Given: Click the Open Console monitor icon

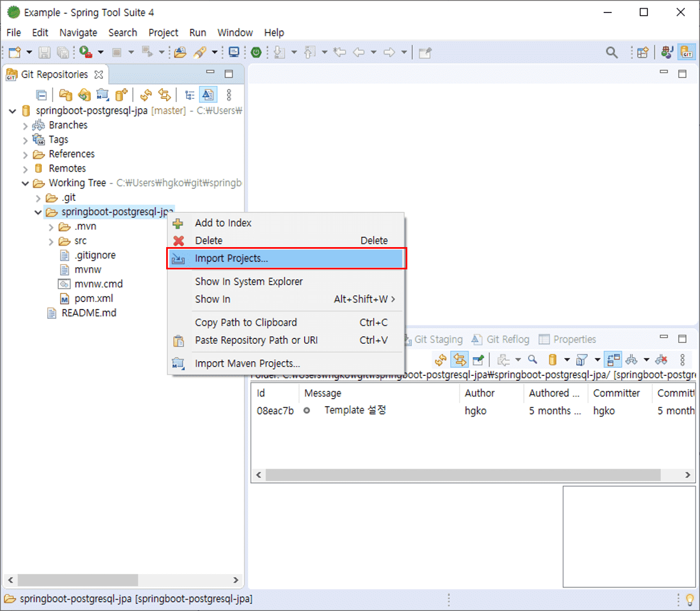Looking at the screenshot, I should 234,52.
